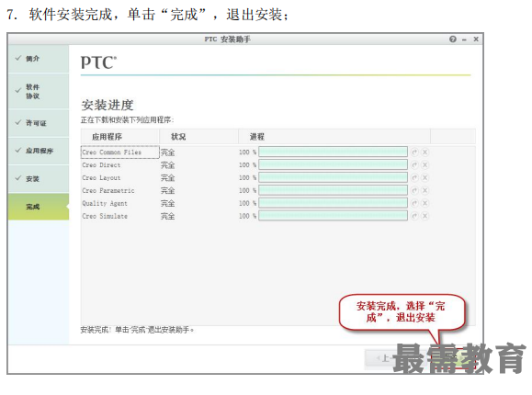Open the help icon in title bar
Image resolution: width=532 pixels, height=395 pixels.
[453, 39]
